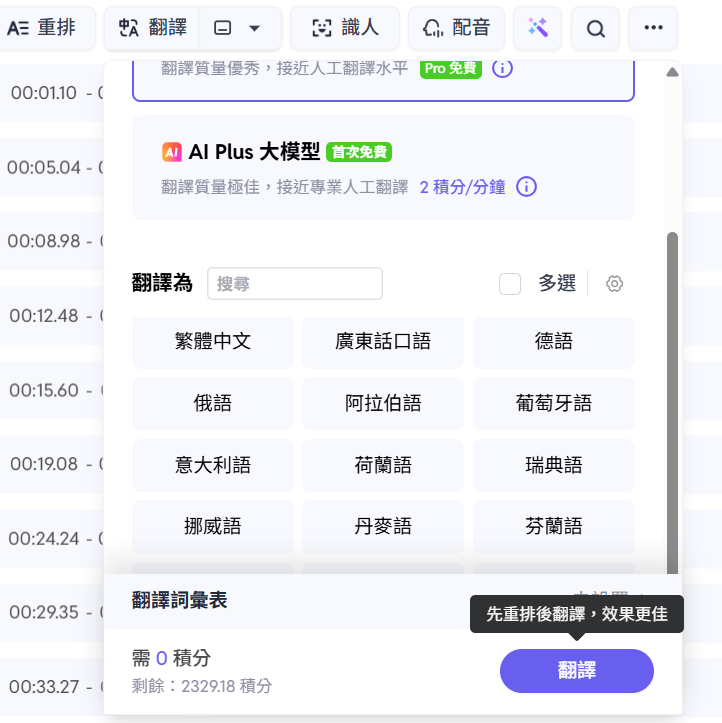This screenshot has width=722, height=723.
Task: Choose 葡萄牙語 as target language
Action: (553, 403)
